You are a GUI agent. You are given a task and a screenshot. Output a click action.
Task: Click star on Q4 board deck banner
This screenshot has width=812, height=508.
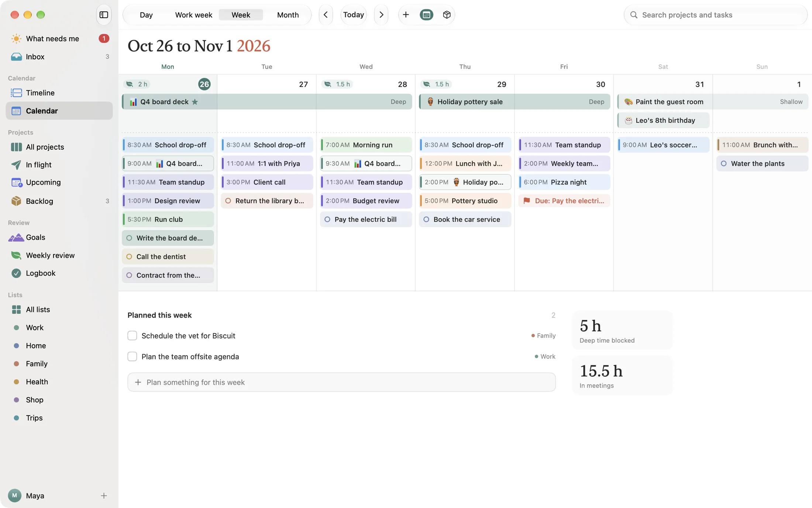click(195, 102)
